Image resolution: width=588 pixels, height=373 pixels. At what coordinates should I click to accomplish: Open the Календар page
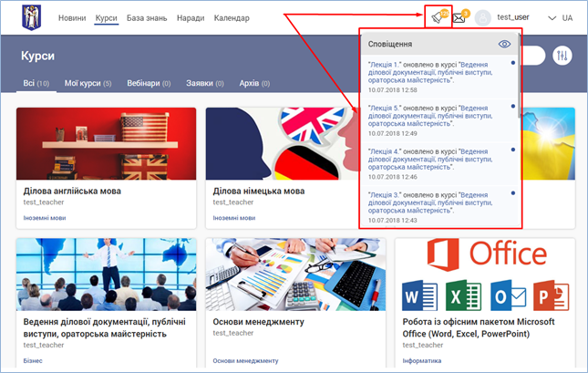232,18
